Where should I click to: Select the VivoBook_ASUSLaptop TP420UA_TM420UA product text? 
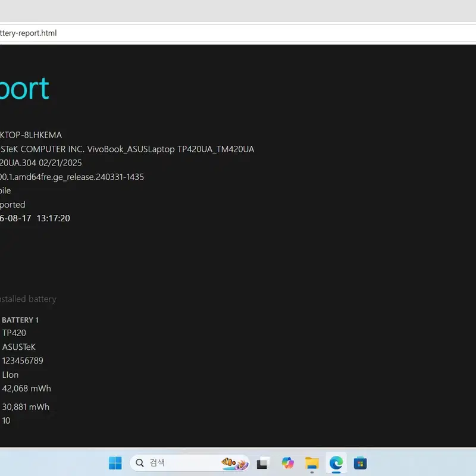pos(171,149)
